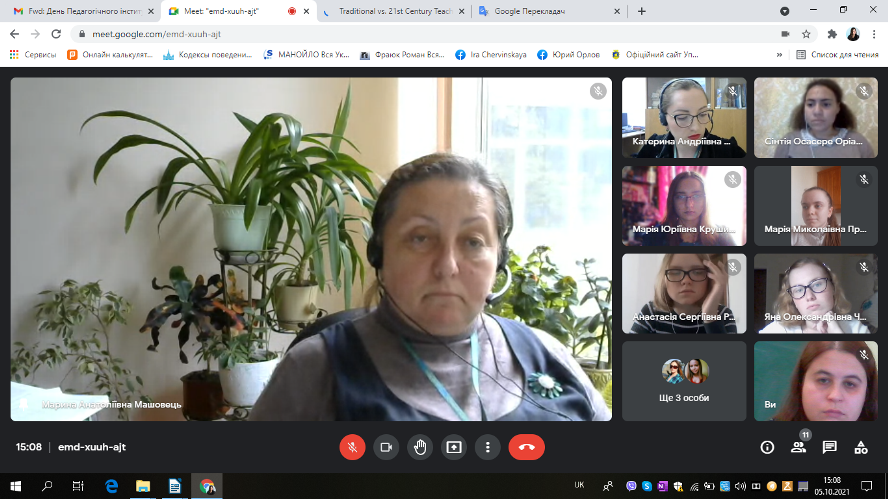Click taskbar clock showing 05.10.2021
The width and height of the screenshot is (888, 499).
[832, 486]
